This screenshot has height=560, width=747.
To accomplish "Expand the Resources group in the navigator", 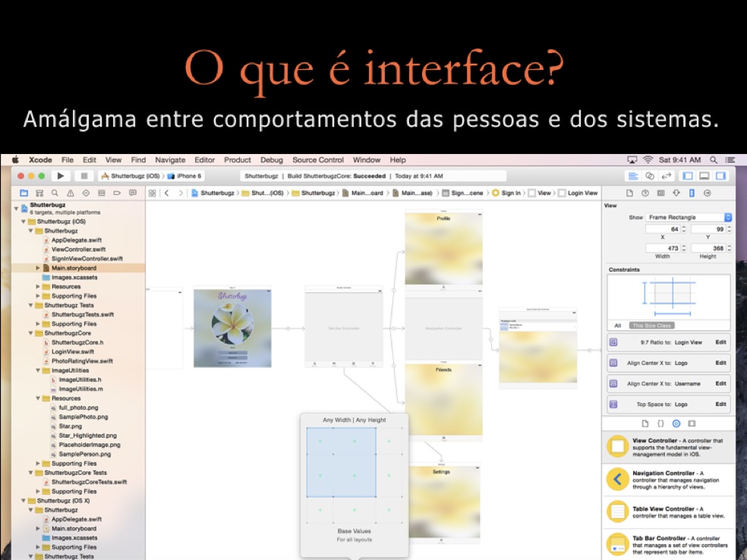I will (x=38, y=398).
